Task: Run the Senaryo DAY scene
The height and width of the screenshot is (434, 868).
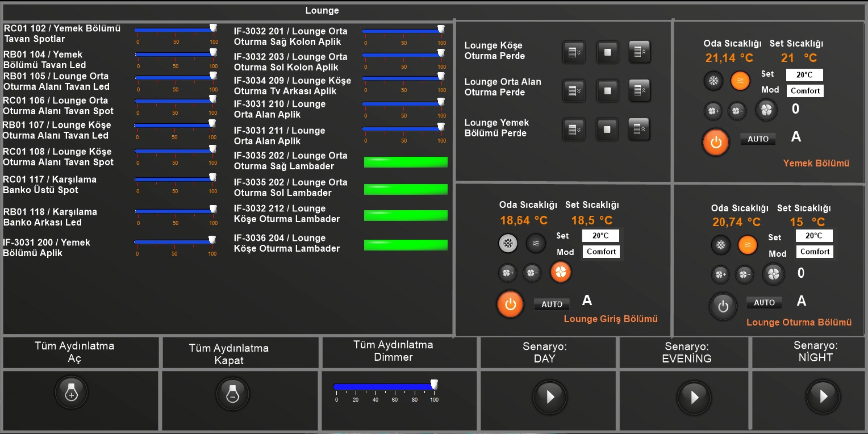Action: pyautogui.click(x=549, y=397)
